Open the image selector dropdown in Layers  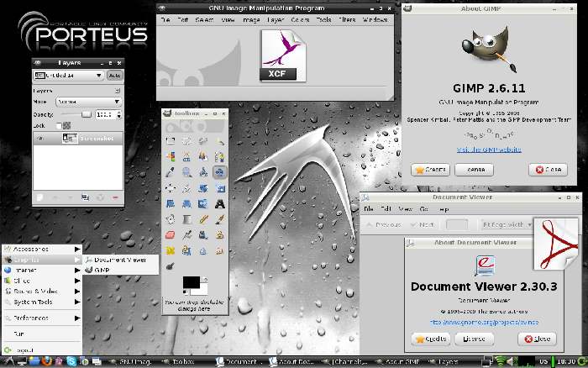[x=68, y=75]
